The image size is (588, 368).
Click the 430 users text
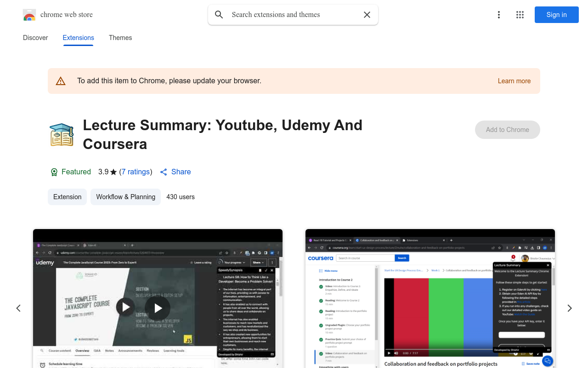(x=181, y=197)
